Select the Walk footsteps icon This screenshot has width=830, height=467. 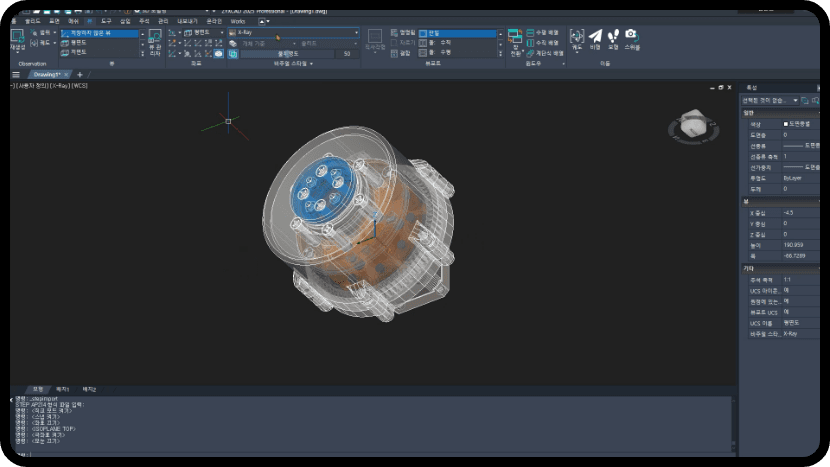pyautogui.click(x=612, y=36)
